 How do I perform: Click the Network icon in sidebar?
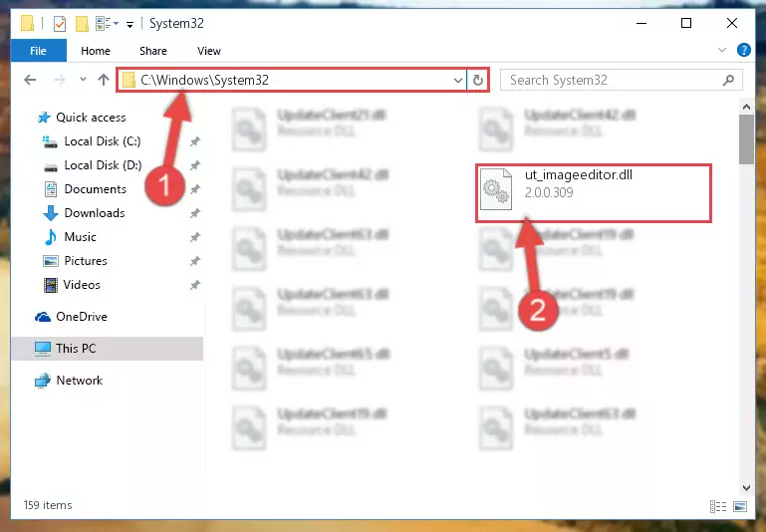(43, 380)
